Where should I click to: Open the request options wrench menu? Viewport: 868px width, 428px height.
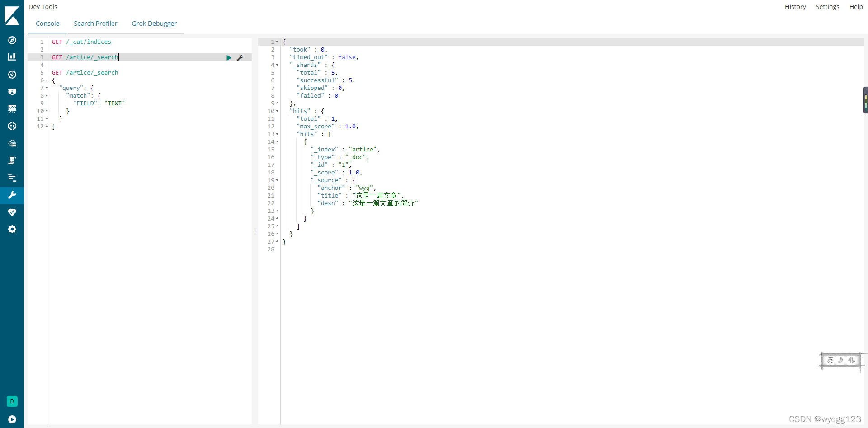240,57
